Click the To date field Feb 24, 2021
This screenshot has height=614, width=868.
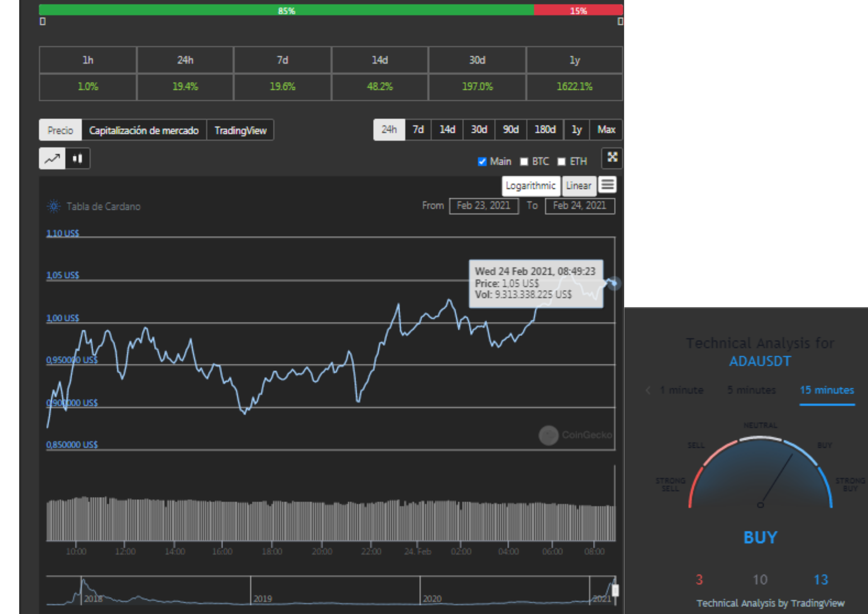click(x=580, y=205)
